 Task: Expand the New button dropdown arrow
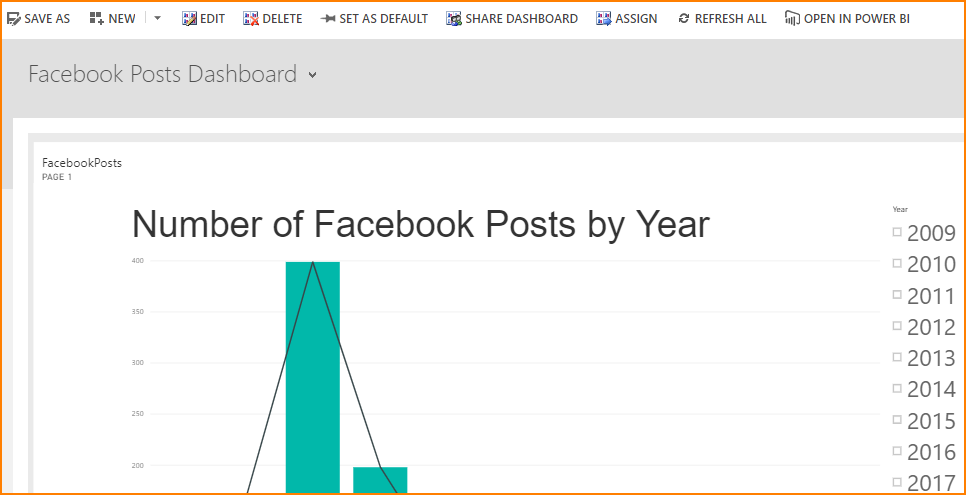tap(158, 19)
